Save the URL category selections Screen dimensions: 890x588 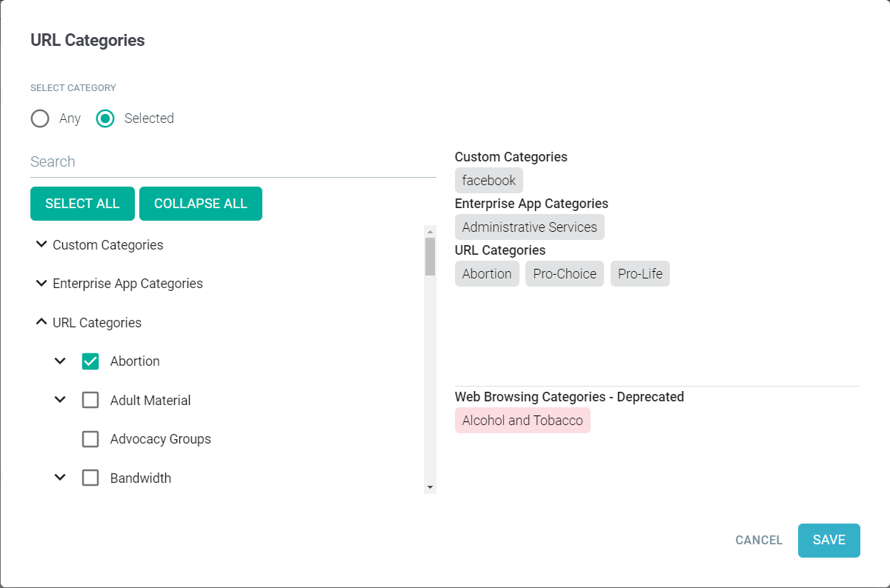pos(828,540)
